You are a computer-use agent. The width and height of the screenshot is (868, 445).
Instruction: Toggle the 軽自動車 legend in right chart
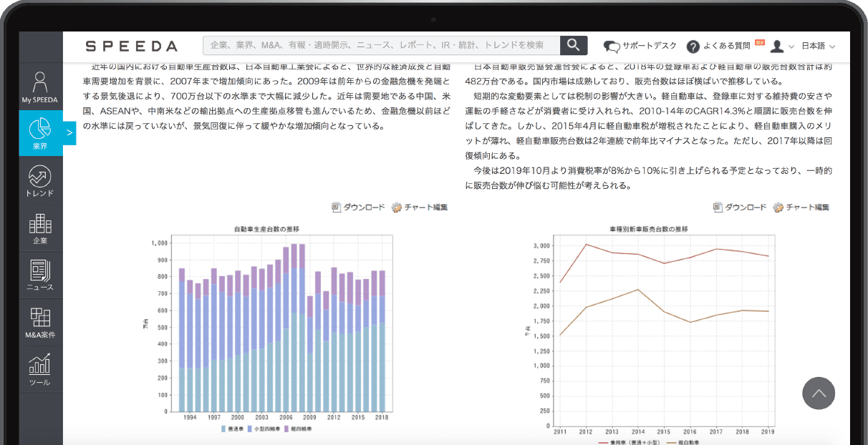click(688, 442)
